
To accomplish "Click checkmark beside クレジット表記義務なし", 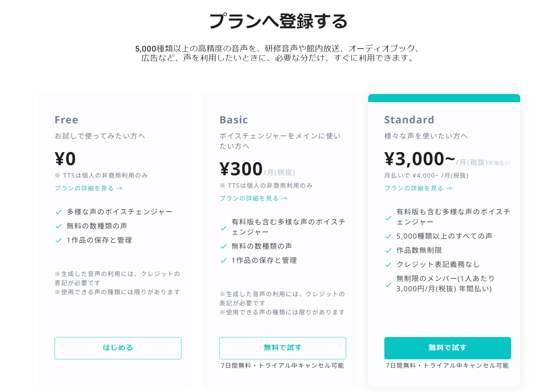I will tap(388, 265).
